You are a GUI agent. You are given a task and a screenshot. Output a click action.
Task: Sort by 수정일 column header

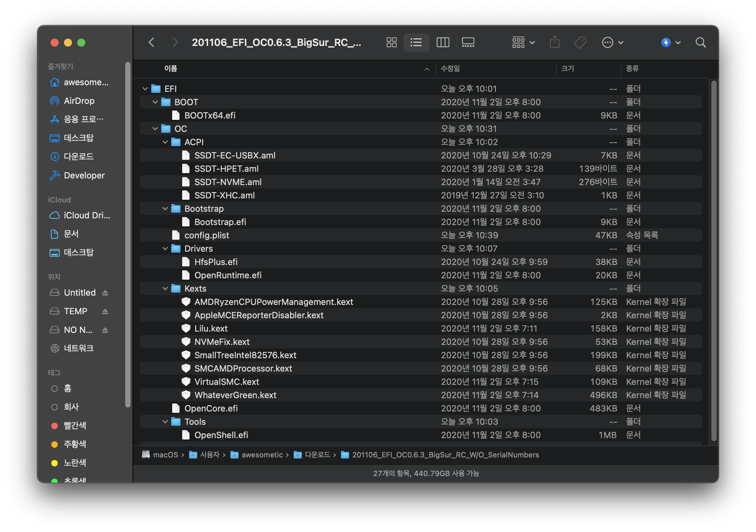click(450, 69)
